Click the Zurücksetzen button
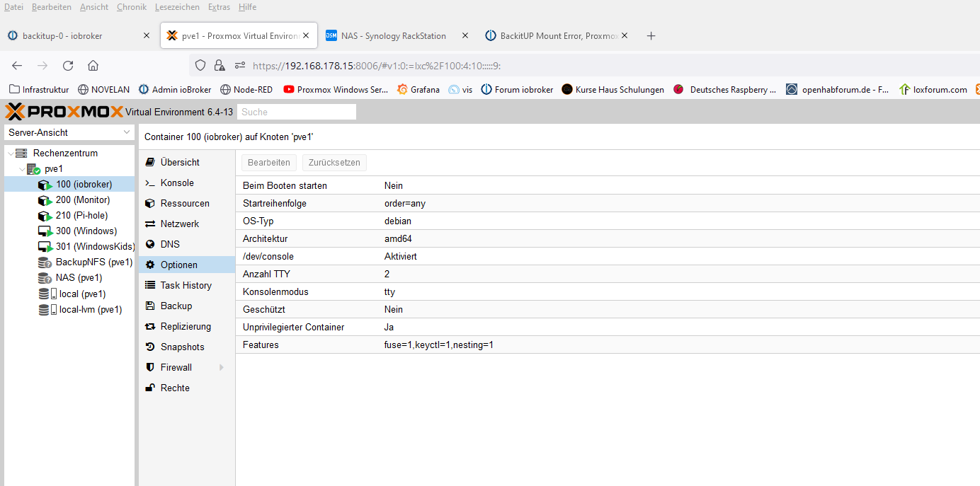 (334, 163)
